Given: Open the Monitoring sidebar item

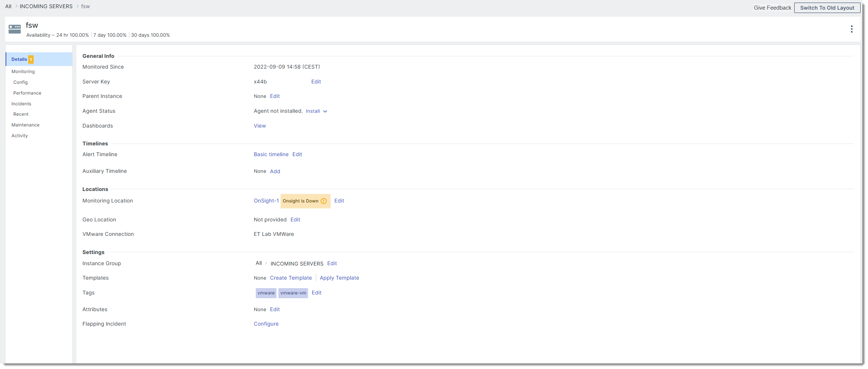Looking at the screenshot, I should [23, 72].
